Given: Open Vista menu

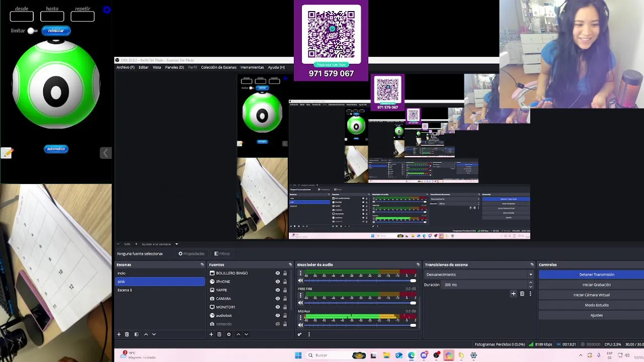Looking at the screenshot, I should (157, 67).
